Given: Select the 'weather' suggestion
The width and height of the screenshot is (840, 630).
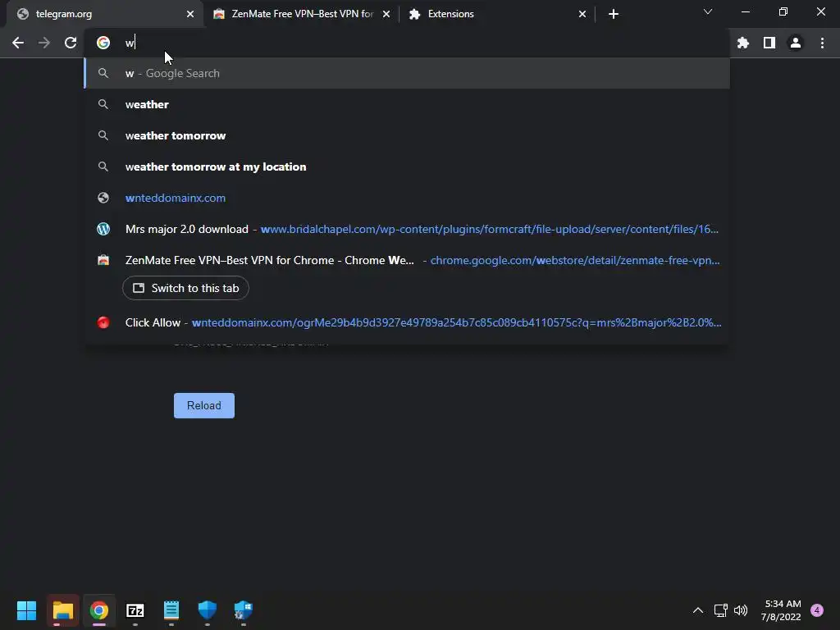Looking at the screenshot, I should coord(407,104).
